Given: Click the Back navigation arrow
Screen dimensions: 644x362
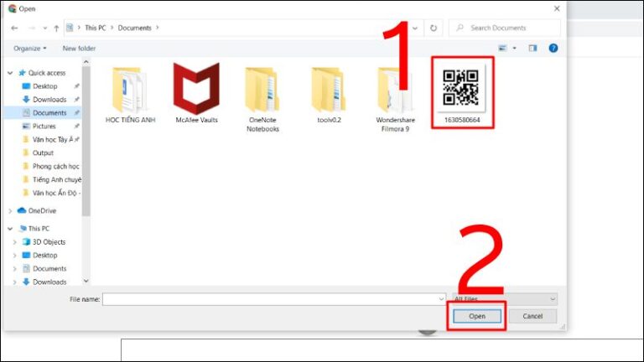Looking at the screenshot, I should 14,28.
